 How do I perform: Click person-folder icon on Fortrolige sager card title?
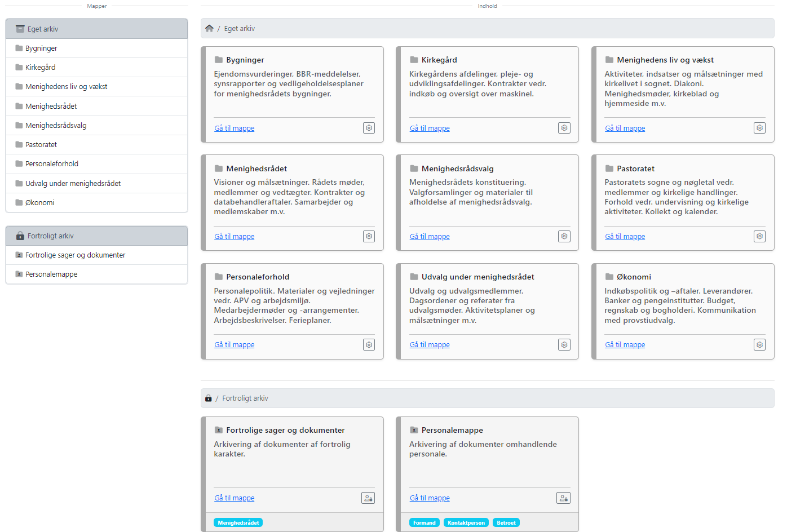pos(218,430)
